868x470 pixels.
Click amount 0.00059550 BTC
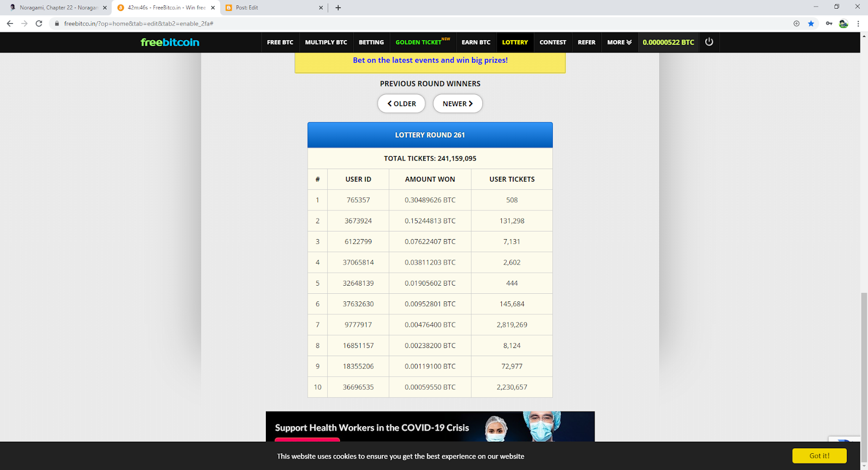point(430,387)
